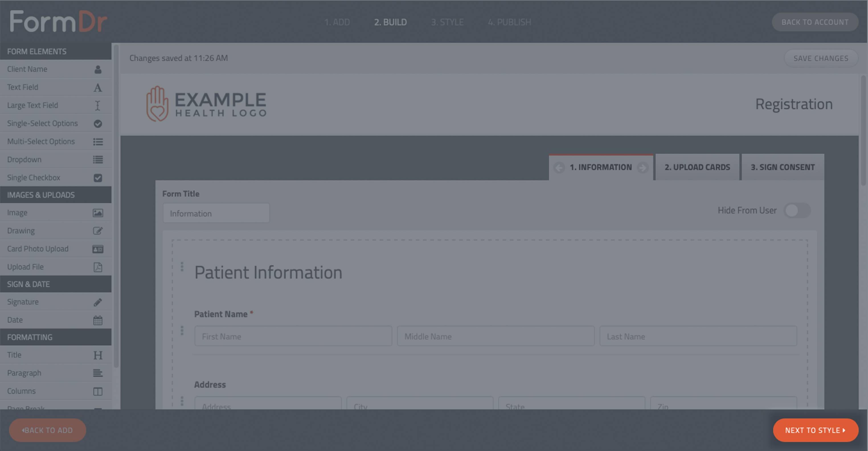Click the Card Photo Upload card icon
868x451 pixels.
point(98,249)
